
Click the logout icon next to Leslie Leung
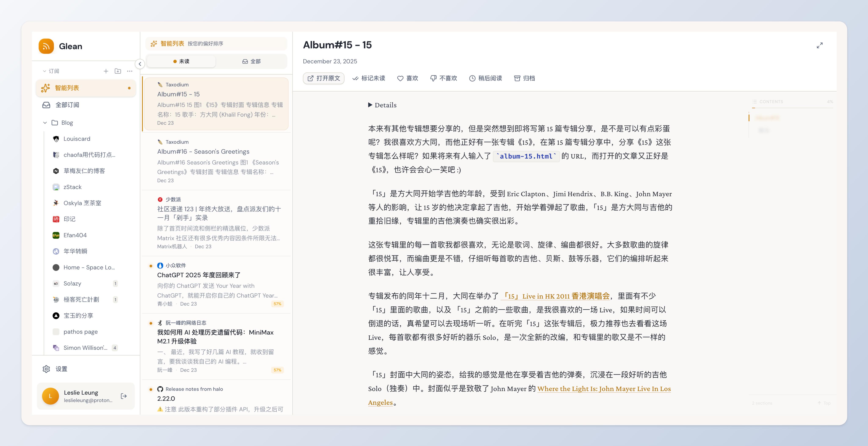[x=124, y=396]
